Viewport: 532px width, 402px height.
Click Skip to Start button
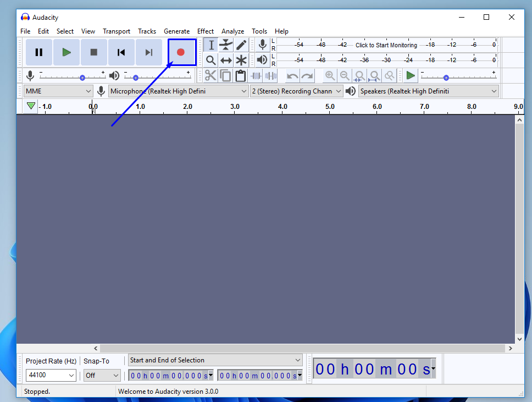point(121,52)
